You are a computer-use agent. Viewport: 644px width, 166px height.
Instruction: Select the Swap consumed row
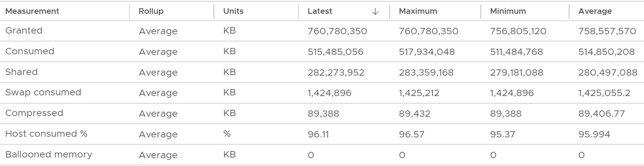point(322,93)
